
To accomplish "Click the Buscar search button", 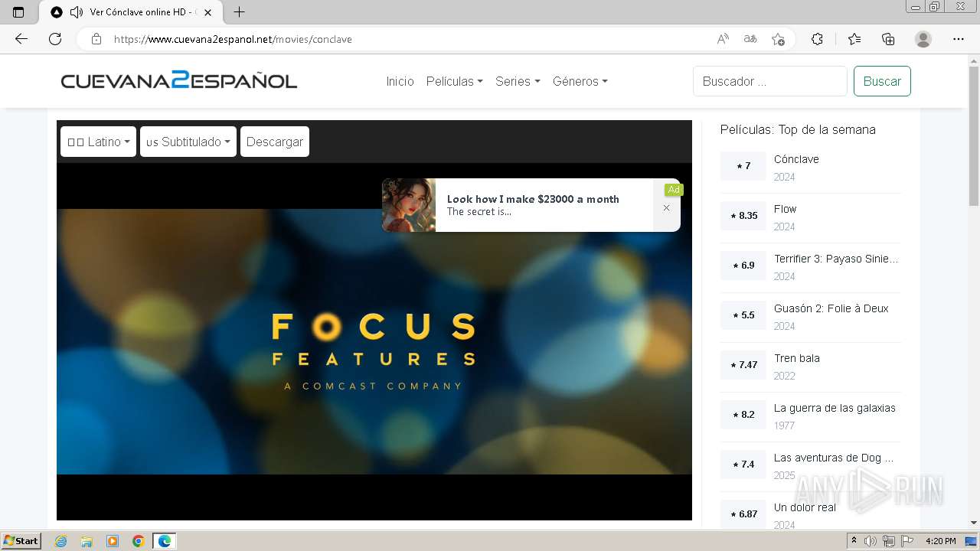I will [882, 81].
